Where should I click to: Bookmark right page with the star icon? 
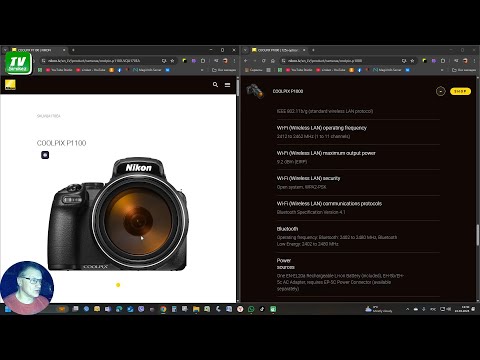click(x=412, y=61)
